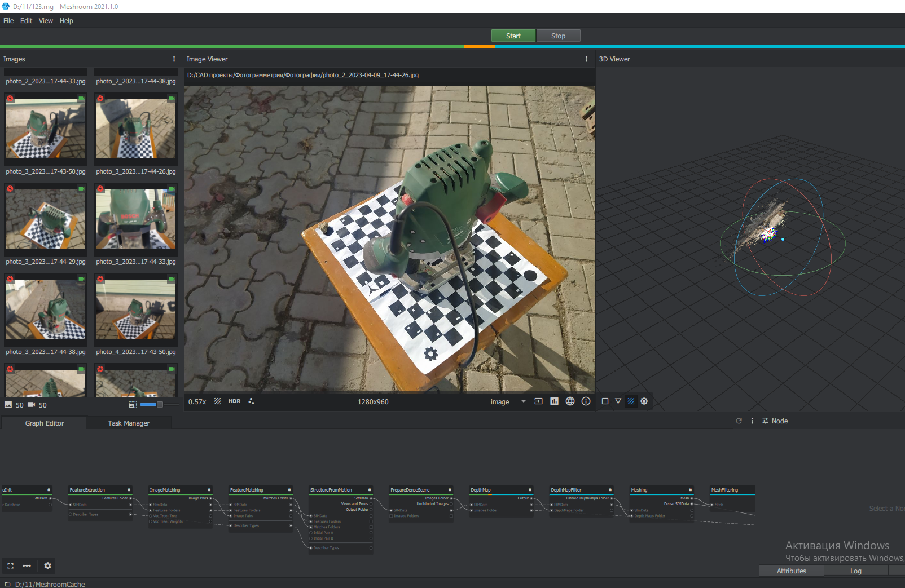Click the color histogram chart icon

554,401
